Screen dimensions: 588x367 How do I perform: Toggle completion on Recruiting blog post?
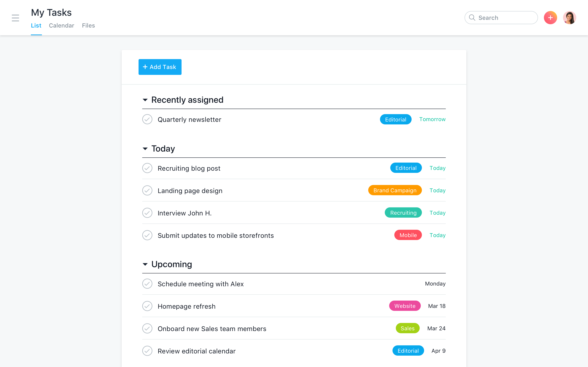[x=147, y=168]
